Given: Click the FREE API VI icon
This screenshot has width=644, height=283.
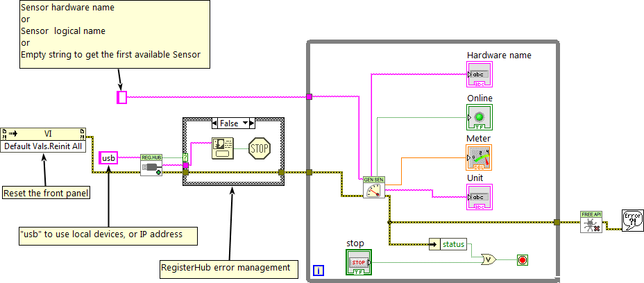Looking at the screenshot, I should tap(591, 222).
